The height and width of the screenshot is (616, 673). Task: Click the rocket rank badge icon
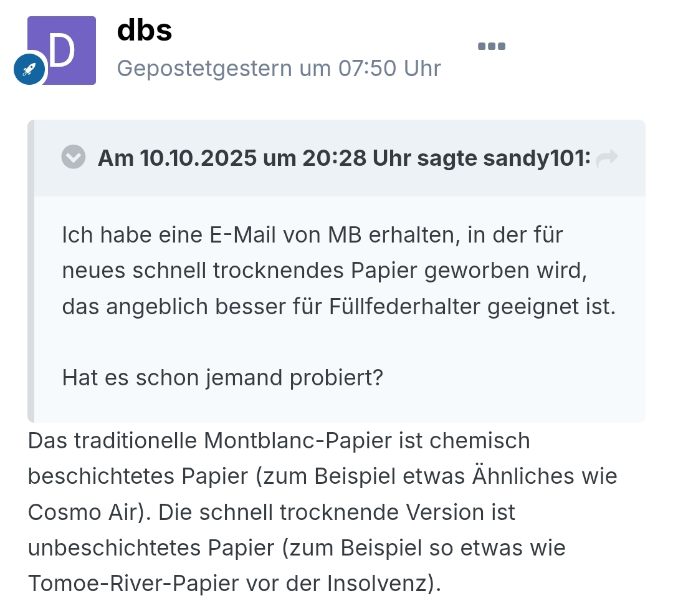click(x=29, y=69)
